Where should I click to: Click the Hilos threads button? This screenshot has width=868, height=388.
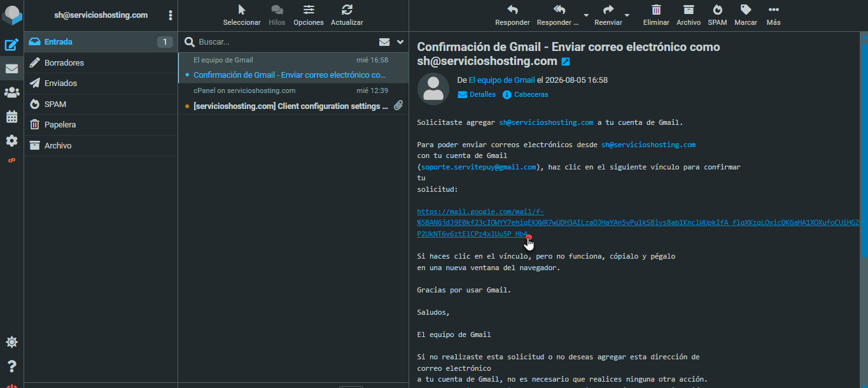coord(277,15)
